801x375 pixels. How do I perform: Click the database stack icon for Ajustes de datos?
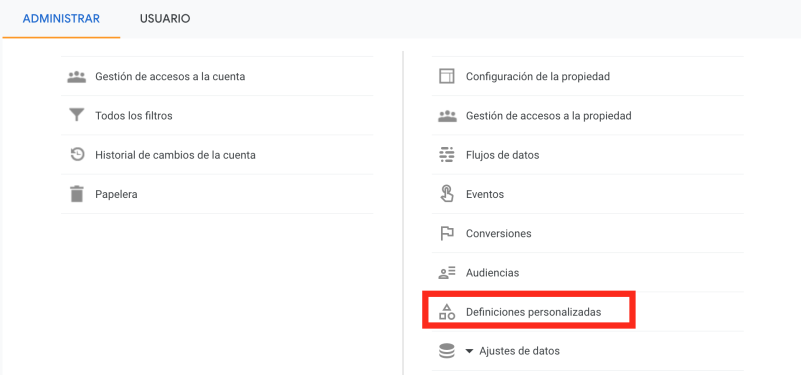[447, 351]
